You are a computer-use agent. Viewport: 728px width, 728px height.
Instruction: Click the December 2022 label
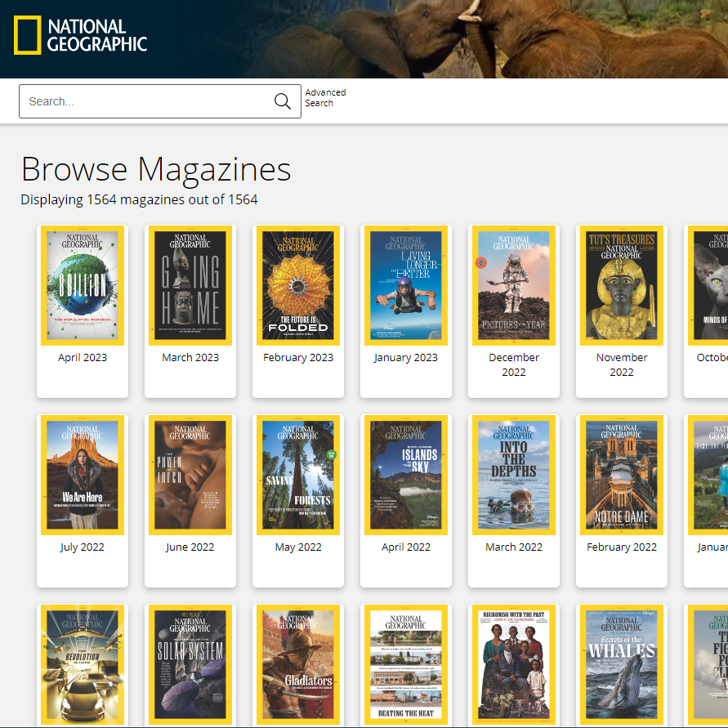tap(513, 364)
